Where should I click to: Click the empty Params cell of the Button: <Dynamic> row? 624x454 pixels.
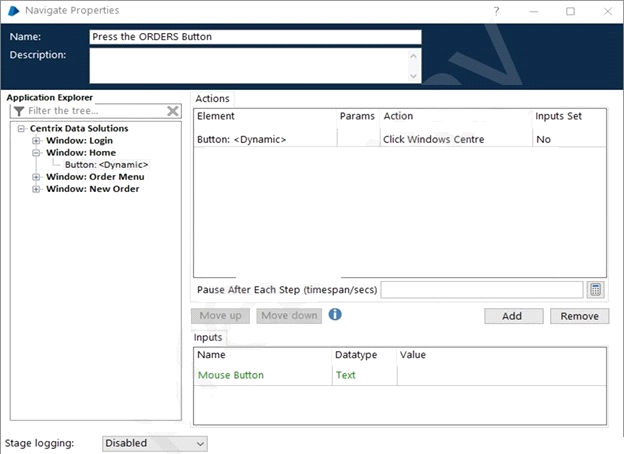pyautogui.click(x=358, y=139)
